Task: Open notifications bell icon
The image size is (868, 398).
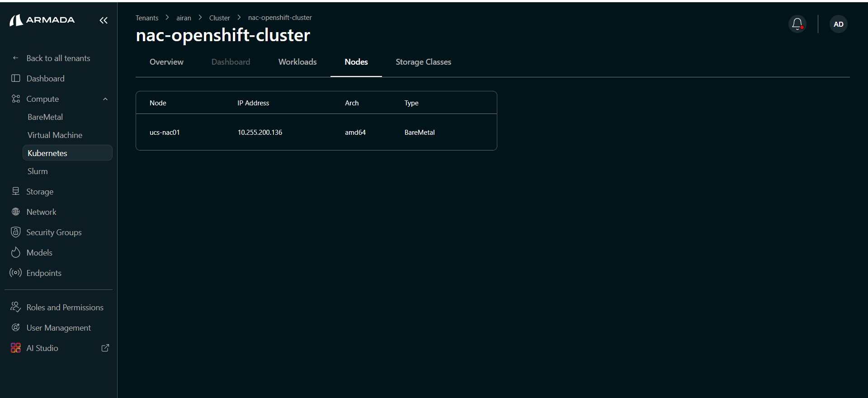Action: click(797, 24)
